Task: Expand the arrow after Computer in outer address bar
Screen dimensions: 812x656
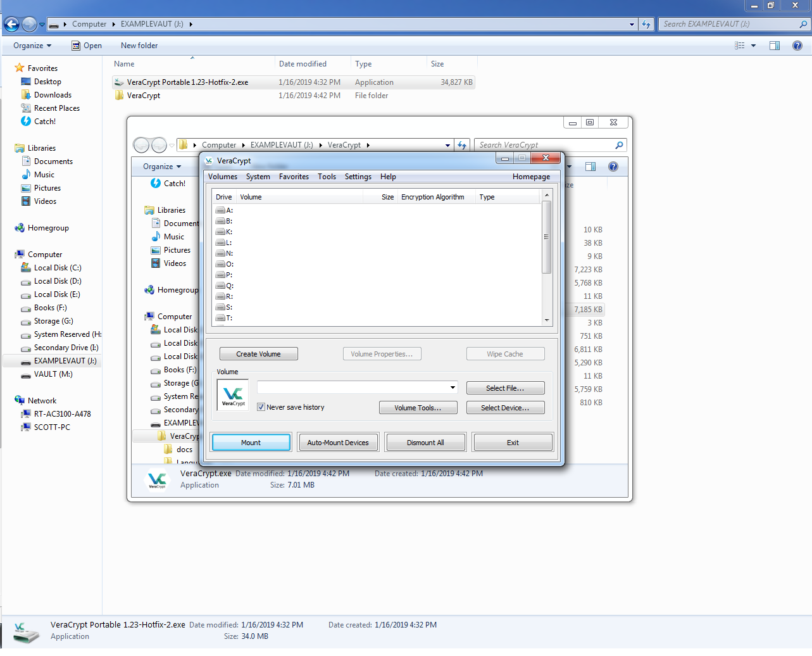Action: [x=114, y=24]
